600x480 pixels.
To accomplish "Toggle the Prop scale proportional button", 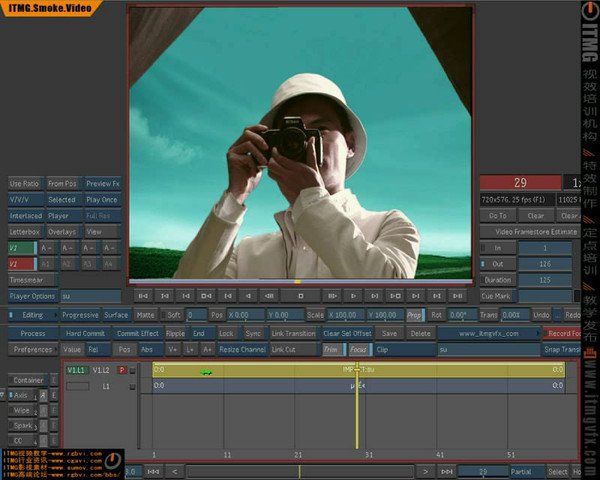I will (x=415, y=315).
